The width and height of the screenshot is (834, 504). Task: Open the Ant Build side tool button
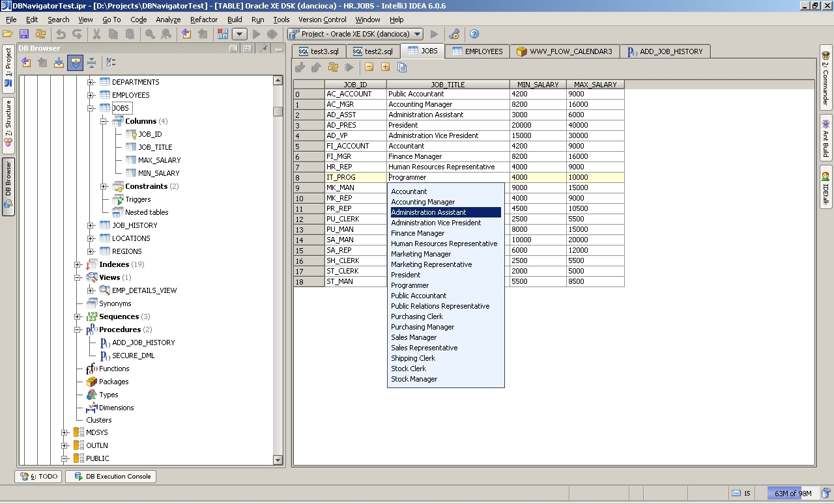click(x=826, y=138)
